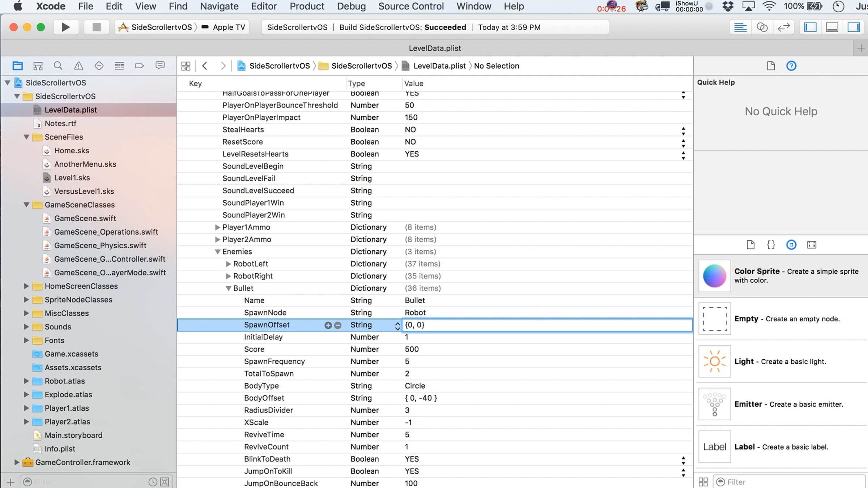Expand the Player2Ammo dictionary

click(x=217, y=239)
